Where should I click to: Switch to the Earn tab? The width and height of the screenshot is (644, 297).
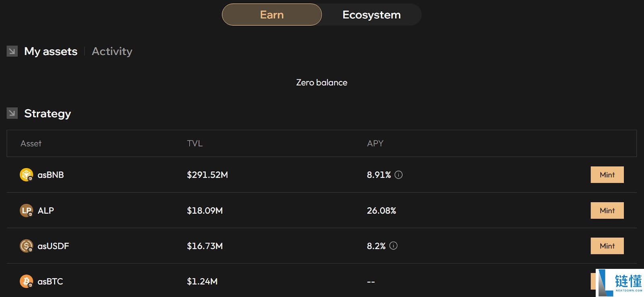[x=272, y=15]
